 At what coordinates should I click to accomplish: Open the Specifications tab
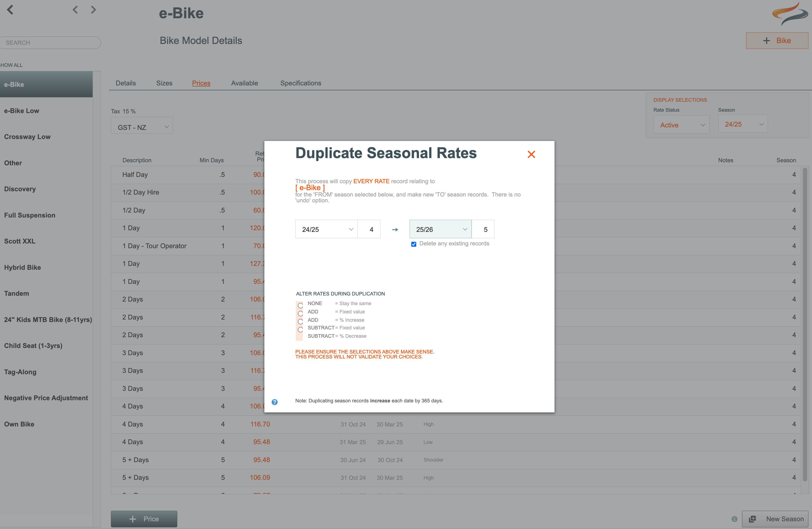click(x=301, y=83)
